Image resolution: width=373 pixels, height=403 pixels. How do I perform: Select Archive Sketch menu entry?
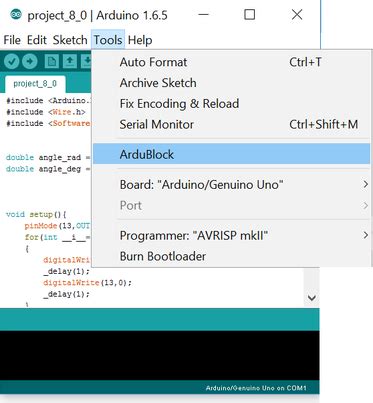click(232, 83)
